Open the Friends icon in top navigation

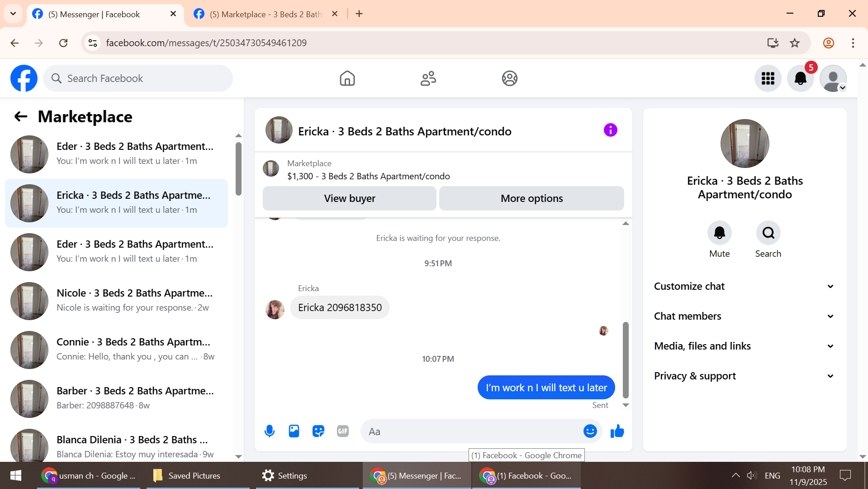click(428, 78)
